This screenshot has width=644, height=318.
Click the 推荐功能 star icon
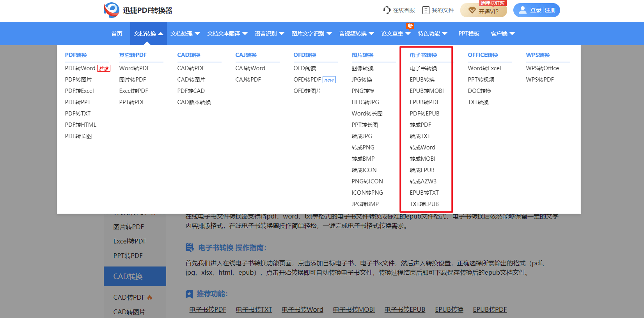(x=189, y=294)
